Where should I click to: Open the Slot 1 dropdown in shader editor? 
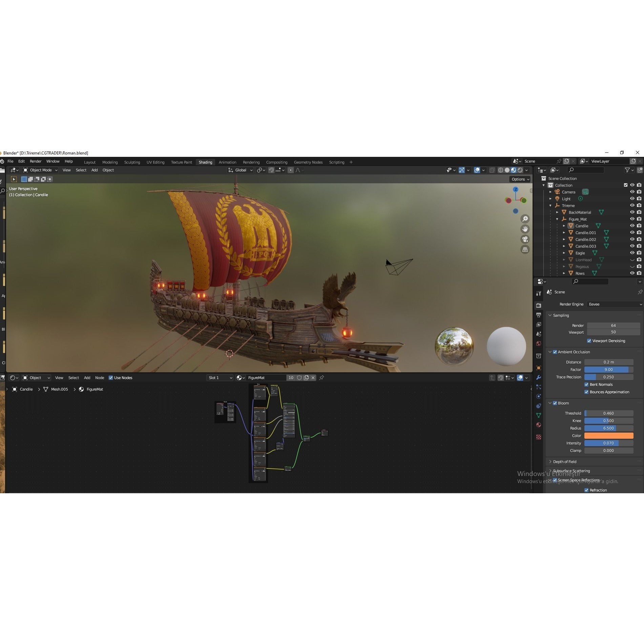(x=220, y=377)
